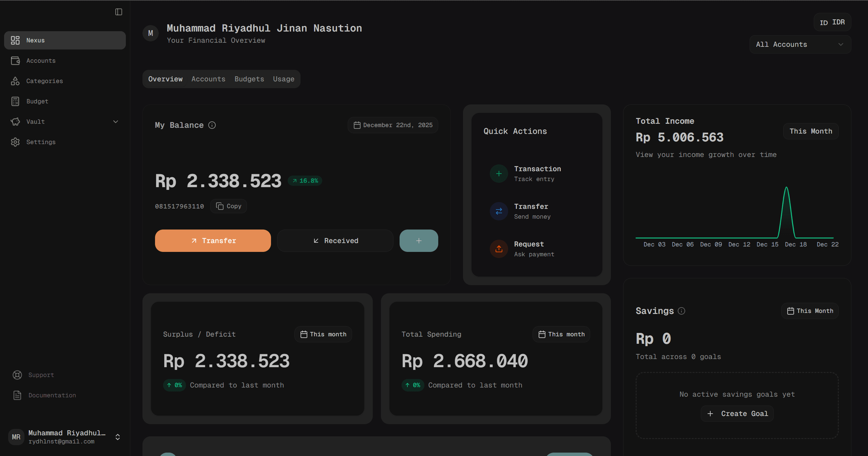The width and height of the screenshot is (868, 456).
Task: Click the blue Transfer arrows icon
Action: coord(499,211)
